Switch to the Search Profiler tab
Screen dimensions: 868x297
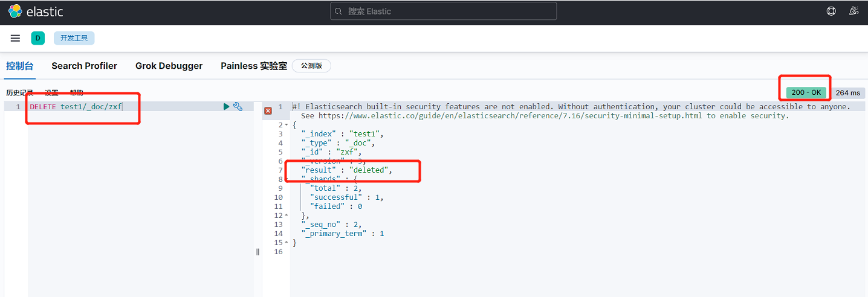point(85,66)
